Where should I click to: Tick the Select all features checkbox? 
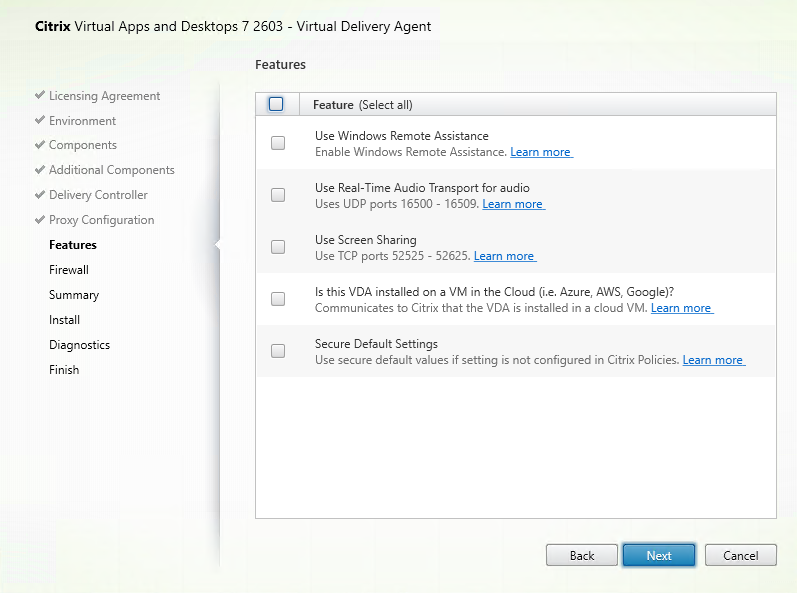click(x=276, y=104)
